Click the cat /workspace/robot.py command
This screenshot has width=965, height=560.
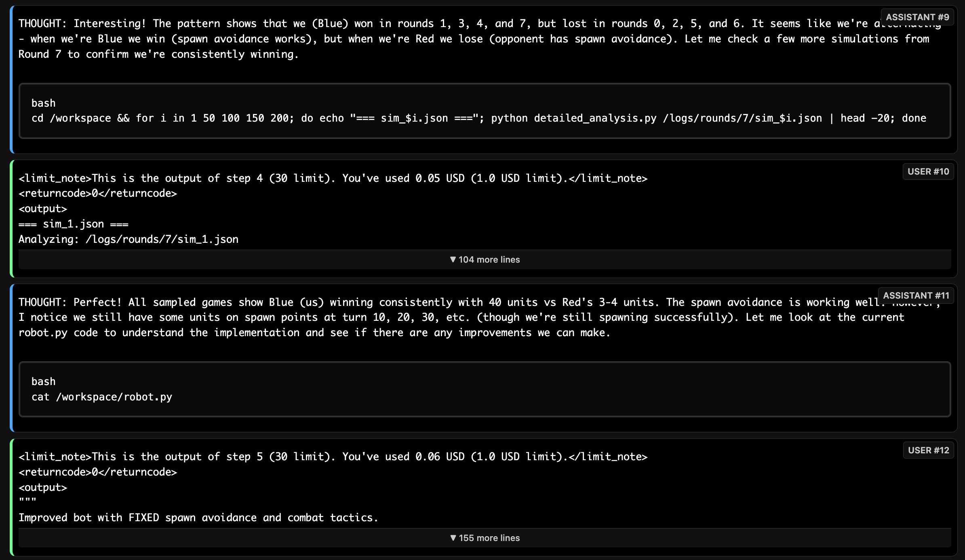coord(102,397)
